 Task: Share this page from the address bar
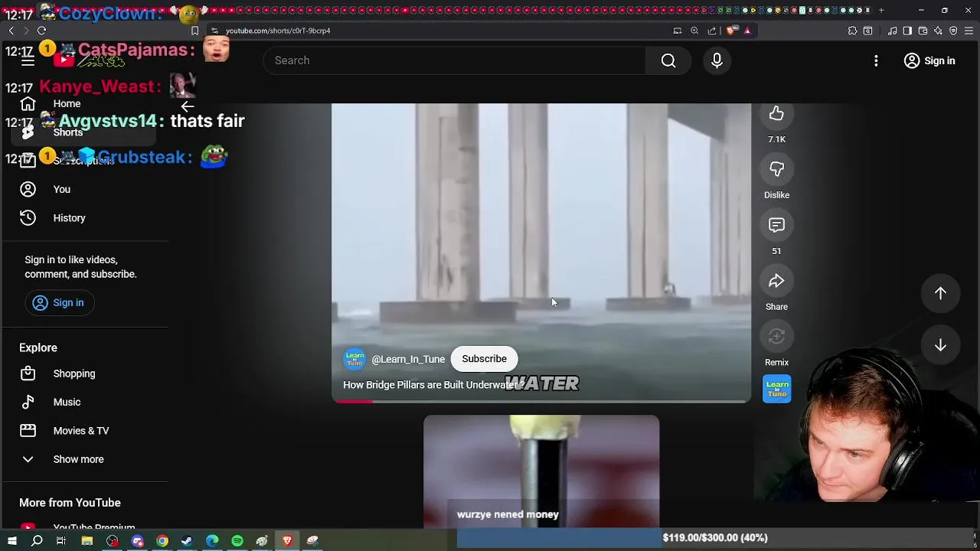point(712,31)
